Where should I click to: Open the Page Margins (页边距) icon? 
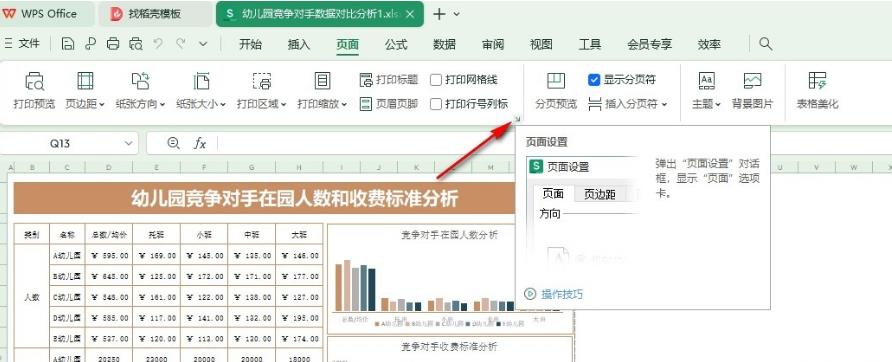[x=85, y=81]
